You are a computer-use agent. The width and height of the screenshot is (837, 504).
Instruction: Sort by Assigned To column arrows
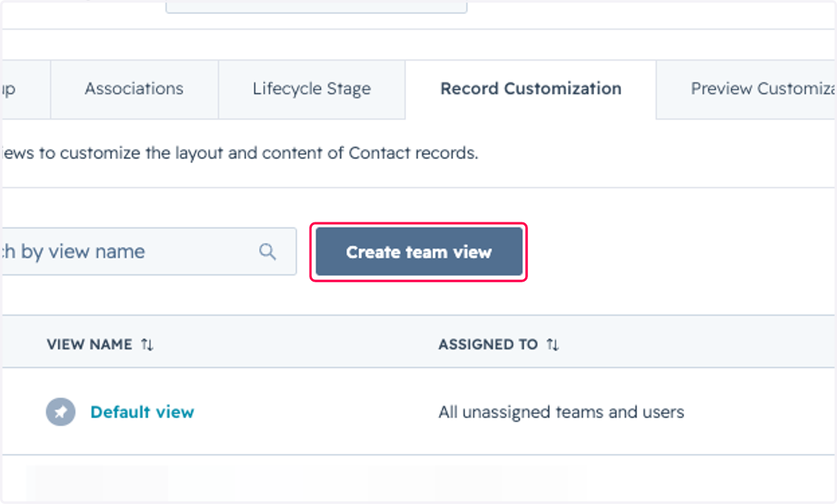click(x=552, y=344)
